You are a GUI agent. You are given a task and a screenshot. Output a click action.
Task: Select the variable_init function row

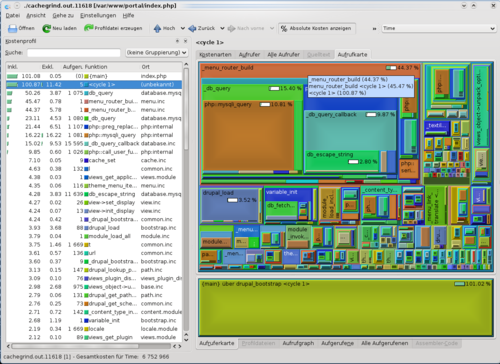(x=94, y=320)
